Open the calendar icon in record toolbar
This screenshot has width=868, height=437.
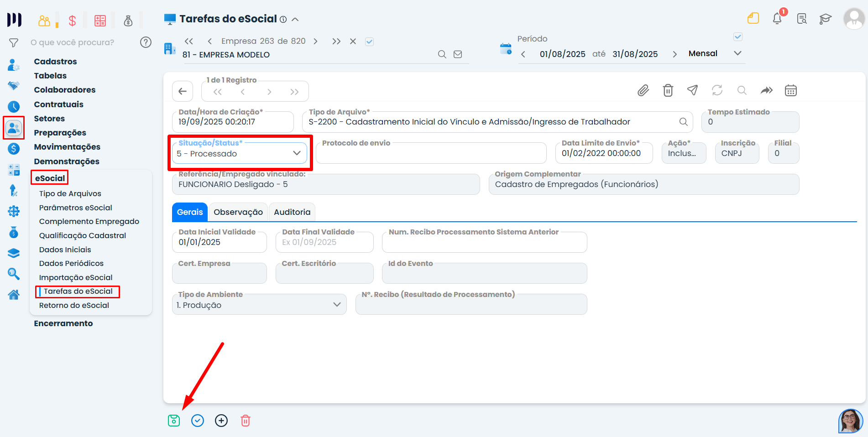791,90
